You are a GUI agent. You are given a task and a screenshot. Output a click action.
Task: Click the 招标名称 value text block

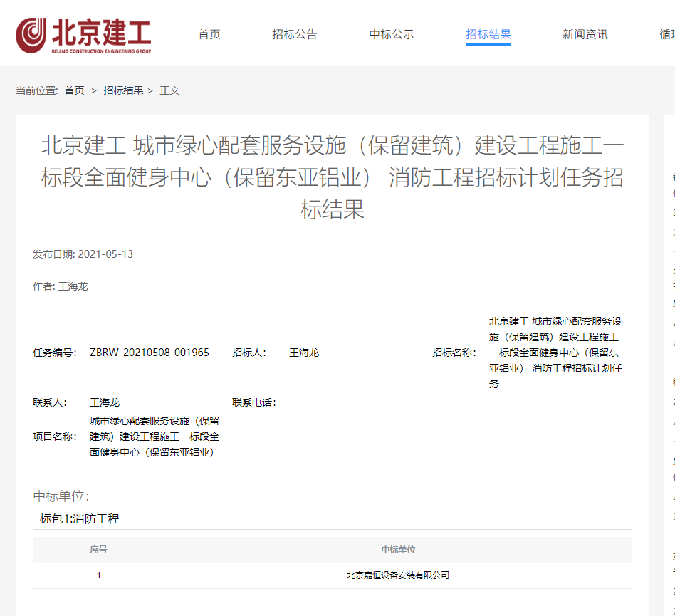(555, 353)
